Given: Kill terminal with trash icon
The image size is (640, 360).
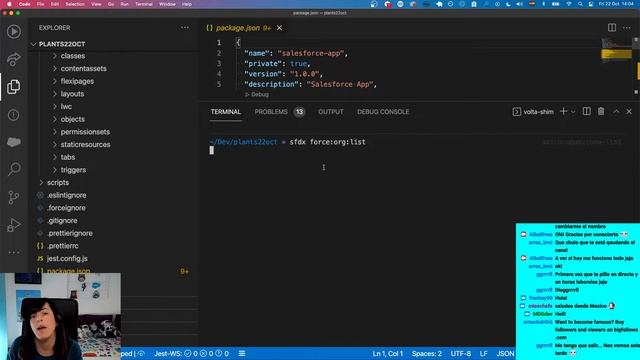Looking at the screenshot, I should pyautogui.click(x=601, y=111).
